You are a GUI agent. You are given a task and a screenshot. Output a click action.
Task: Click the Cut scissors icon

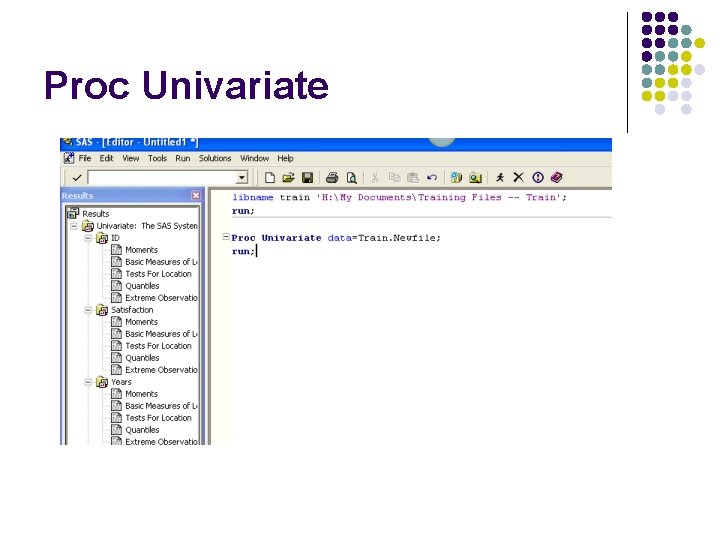pos(375,178)
